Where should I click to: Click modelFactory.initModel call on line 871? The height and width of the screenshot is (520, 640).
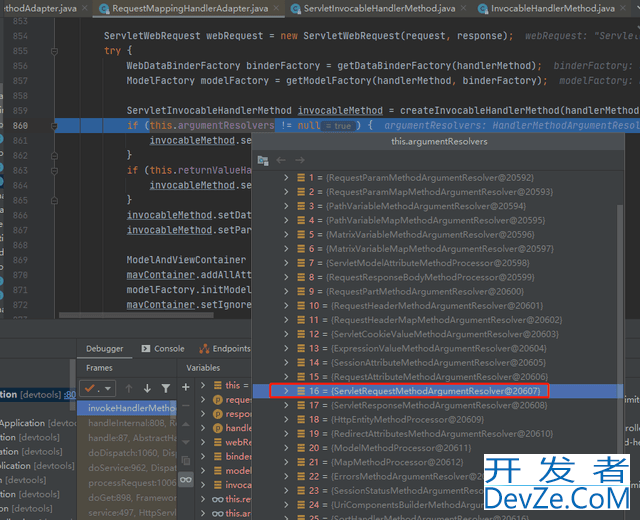click(x=189, y=290)
